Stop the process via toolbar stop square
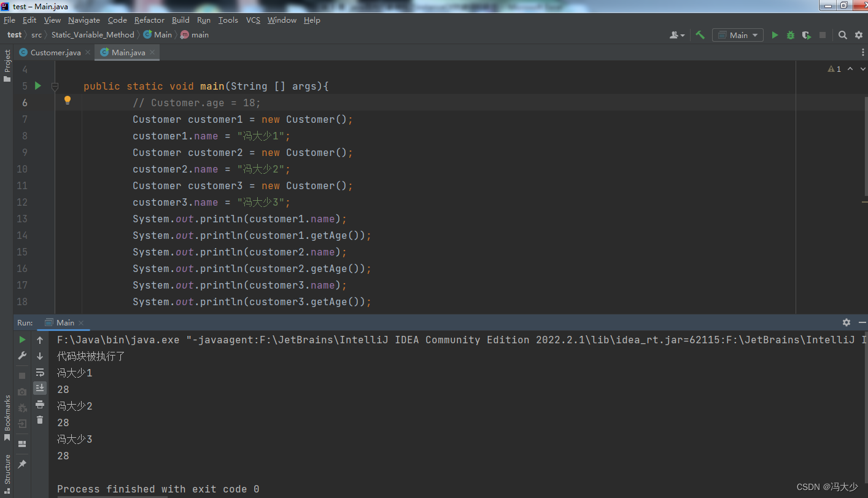Screen dimensions: 868x498 point(823,35)
